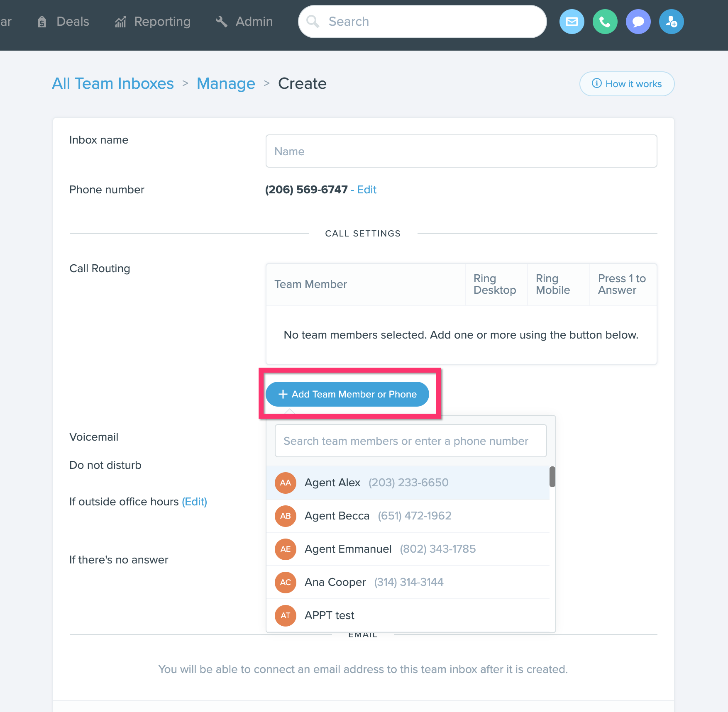728x712 pixels.
Task: Select Agent Emmanuel from the dropdown list
Action: click(x=408, y=549)
